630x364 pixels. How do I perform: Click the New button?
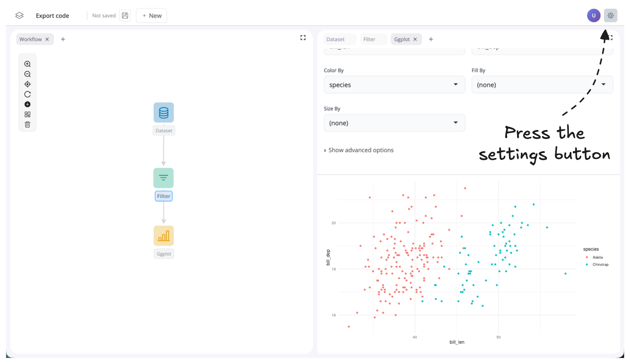tap(152, 15)
